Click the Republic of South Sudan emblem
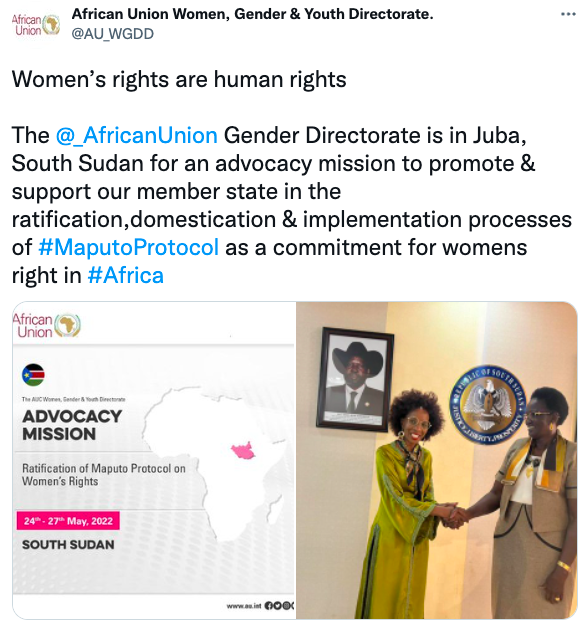 pyautogui.click(x=487, y=404)
